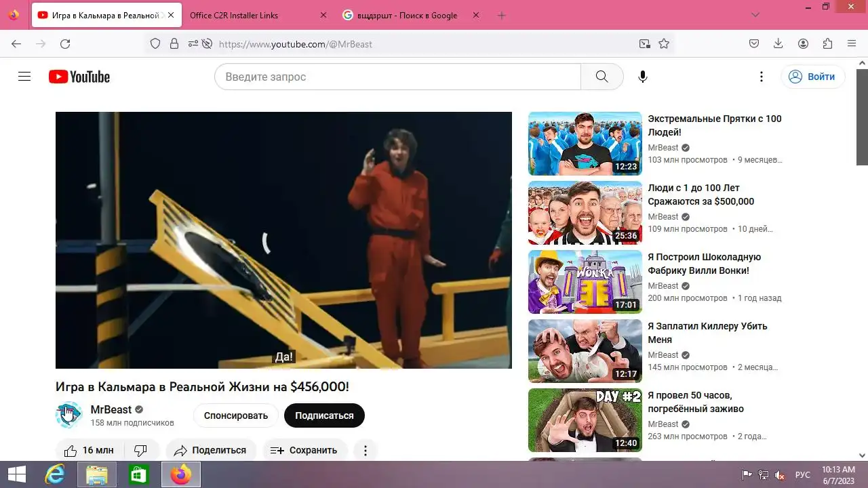This screenshot has width=868, height=488.
Task: Open the shield tracking protection icon
Action: click(x=155, y=43)
